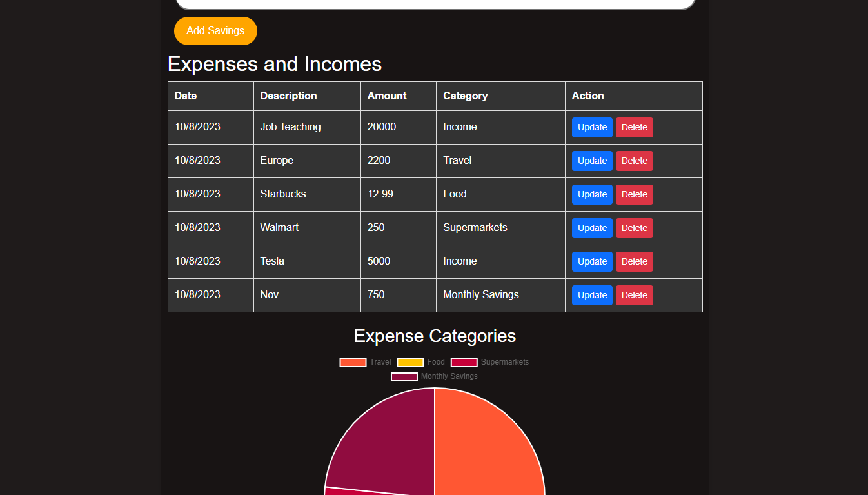
Task: Delete the Walmart entry
Action: coord(634,228)
